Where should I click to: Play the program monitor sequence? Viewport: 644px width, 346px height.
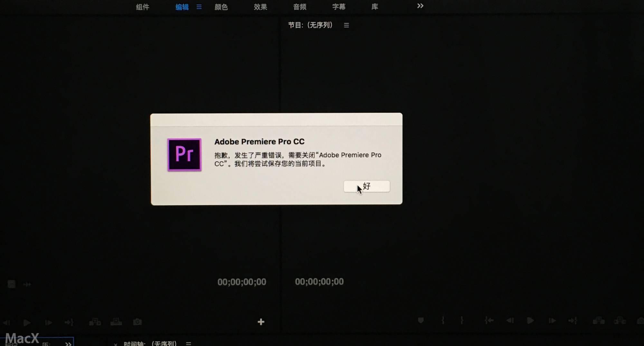pyautogui.click(x=531, y=321)
